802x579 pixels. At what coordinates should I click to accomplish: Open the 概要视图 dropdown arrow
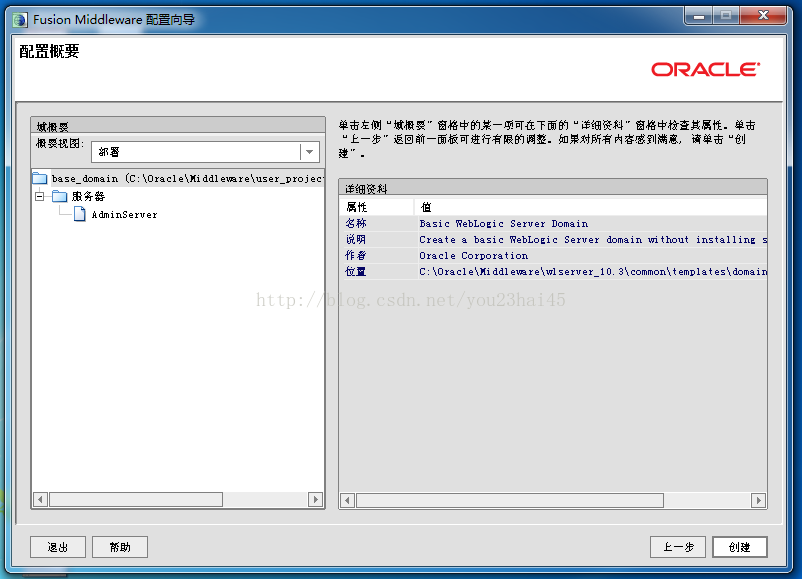point(309,152)
